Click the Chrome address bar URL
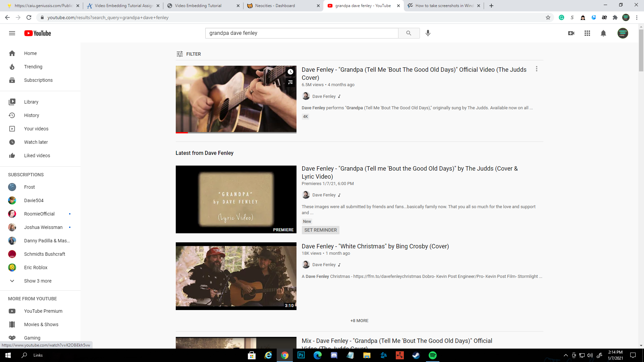The image size is (644, 362). pyautogui.click(x=108, y=17)
